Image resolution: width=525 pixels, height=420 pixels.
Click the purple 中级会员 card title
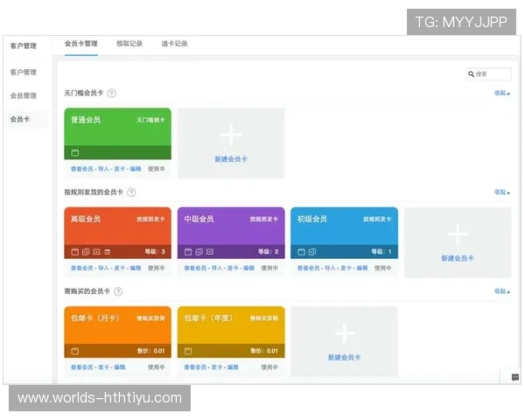pyautogui.click(x=199, y=219)
